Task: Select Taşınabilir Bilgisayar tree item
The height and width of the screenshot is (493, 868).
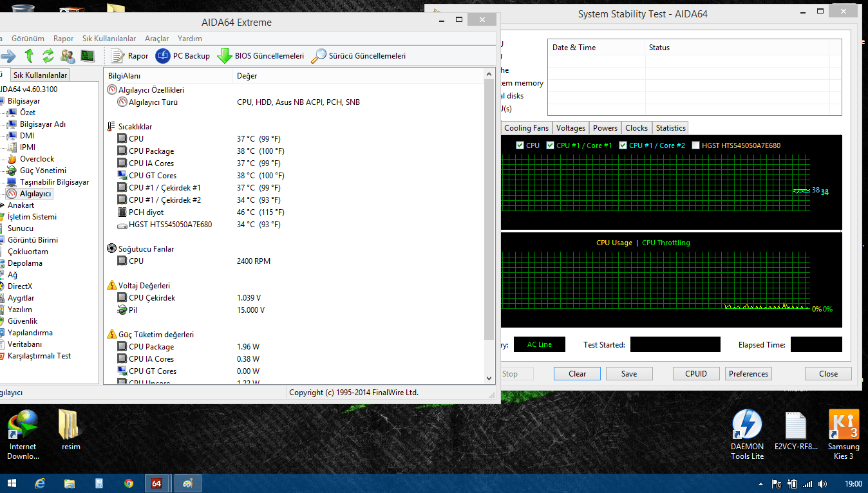Action: (54, 182)
